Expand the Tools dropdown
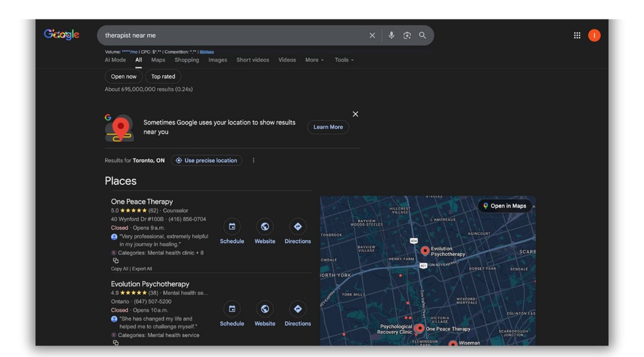 click(344, 60)
